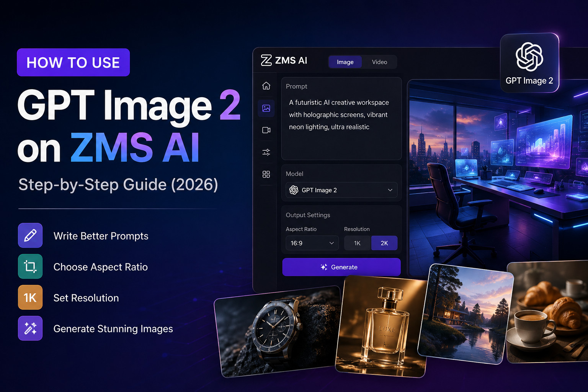Open the Video camera sidebar icon
Screen dimensions: 588x392
pos(266,130)
